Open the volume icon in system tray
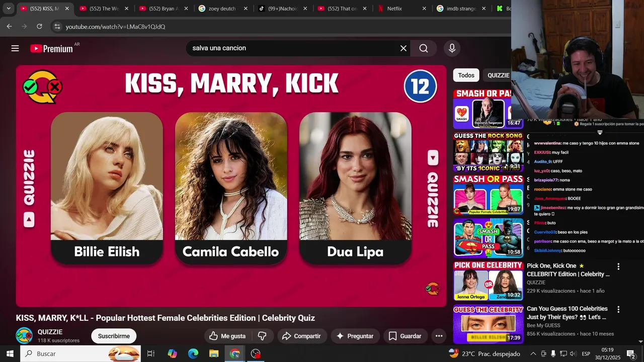 pyautogui.click(x=573, y=353)
